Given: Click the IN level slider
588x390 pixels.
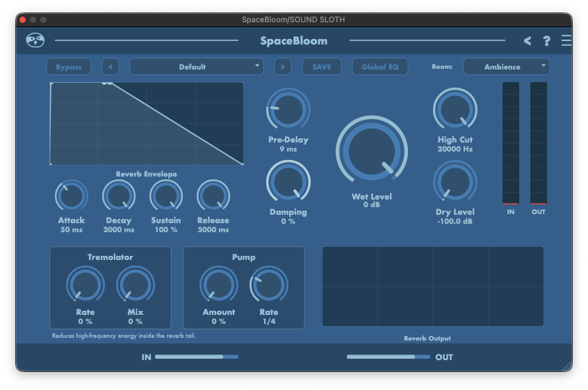Looking at the screenshot, I should click(196, 357).
